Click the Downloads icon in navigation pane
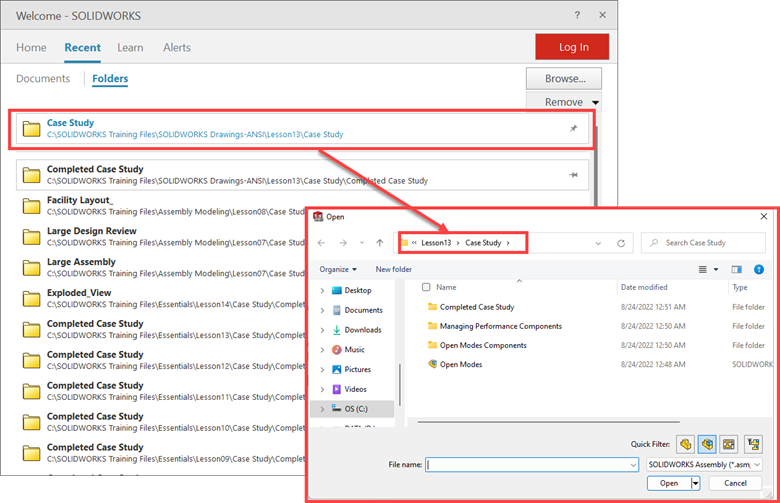The width and height of the screenshot is (780, 503). [x=337, y=330]
